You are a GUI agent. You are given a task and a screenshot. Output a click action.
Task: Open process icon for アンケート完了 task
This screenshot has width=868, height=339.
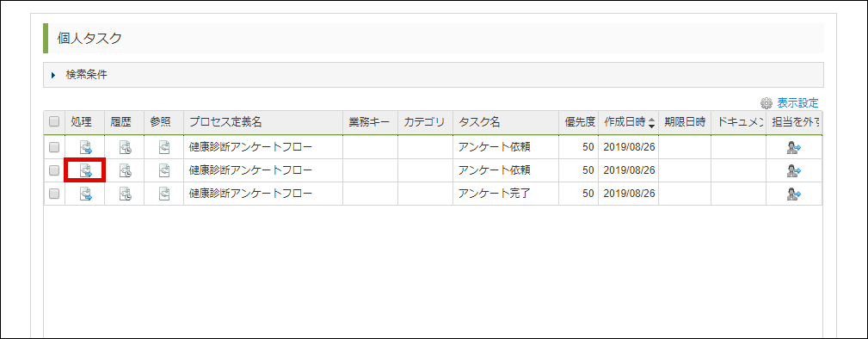coord(85,194)
